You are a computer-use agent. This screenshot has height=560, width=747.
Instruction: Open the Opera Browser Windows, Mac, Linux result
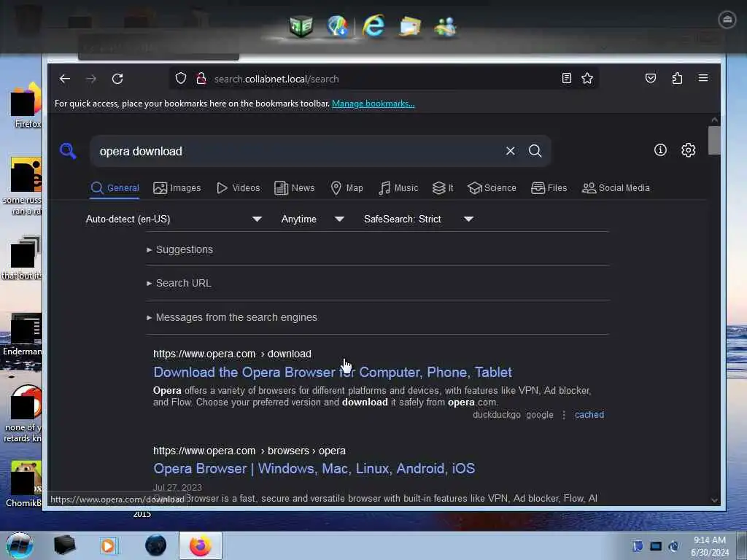point(314,469)
